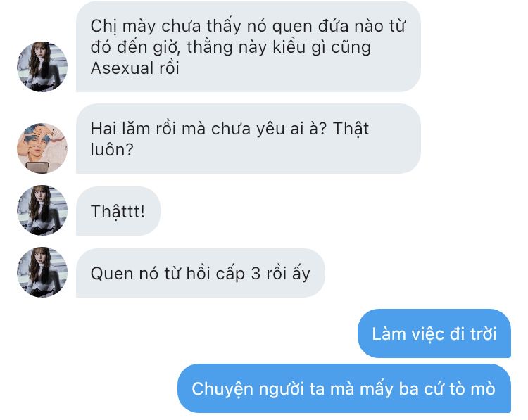
Task: Select the blue 'Chuyện người ta mà mấy ba' message
Action: click(x=344, y=388)
